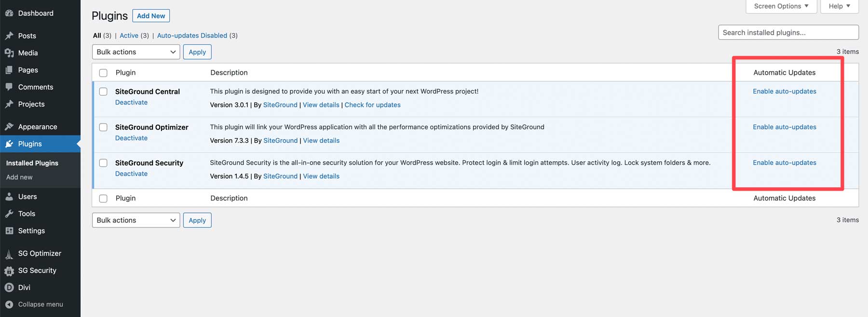868x317 pixels.
Task: Click the SG Security gear icon
Action: (x=9, y=271)
